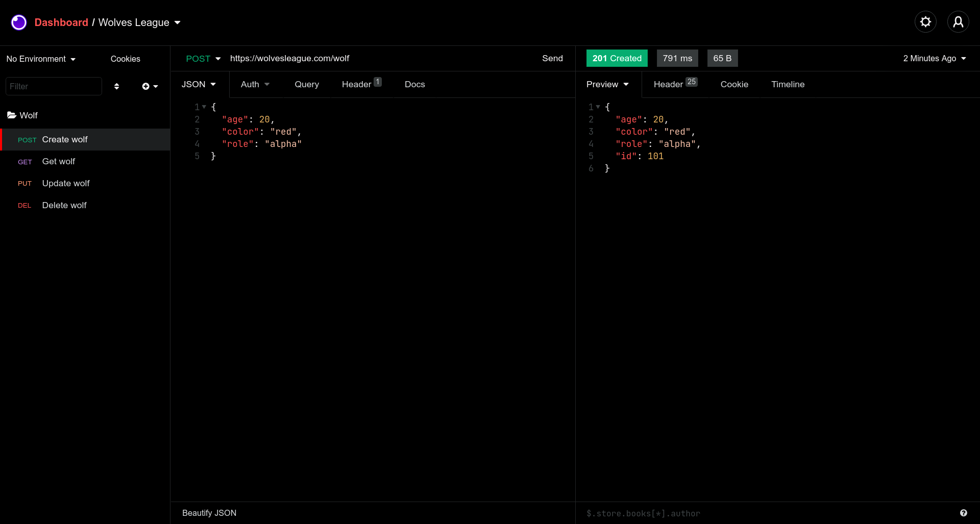Collapse response JSON line 1 fold arrow

(598, 107)
